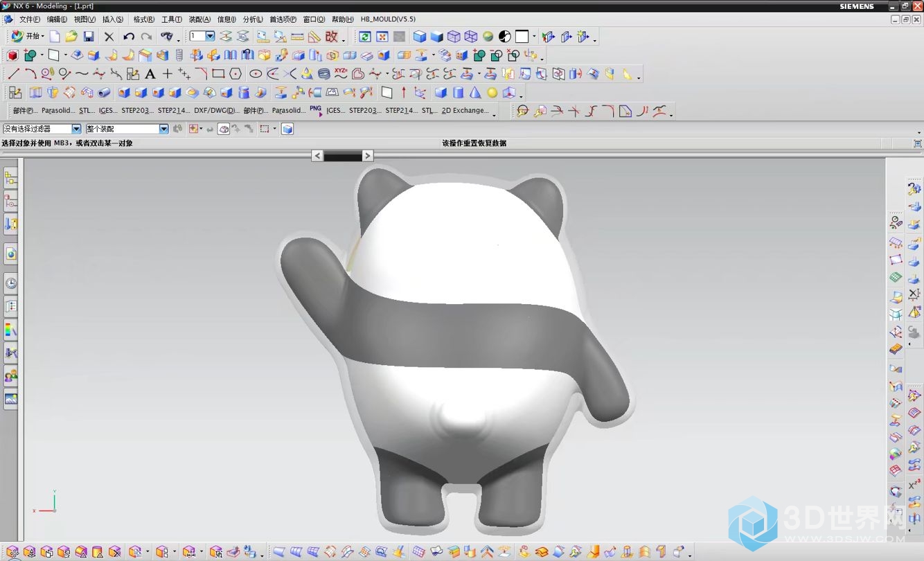This screenshot has width=924, height=561.
Task: Select the Rectangle curve tool
Action: (x=218, y=73)
